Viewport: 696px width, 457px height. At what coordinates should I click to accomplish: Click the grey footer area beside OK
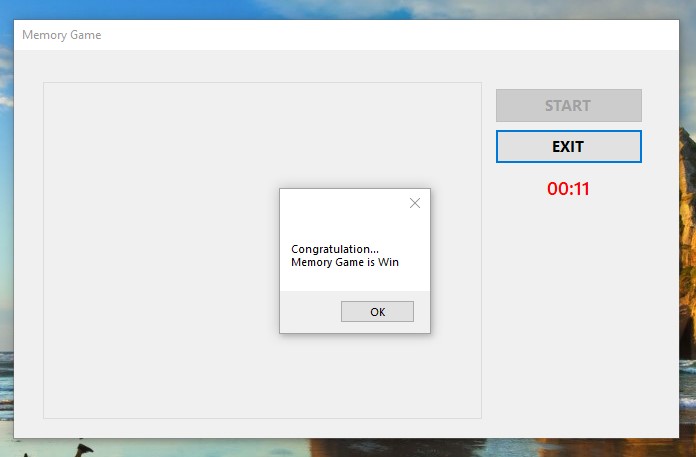[x=310, y=311]
